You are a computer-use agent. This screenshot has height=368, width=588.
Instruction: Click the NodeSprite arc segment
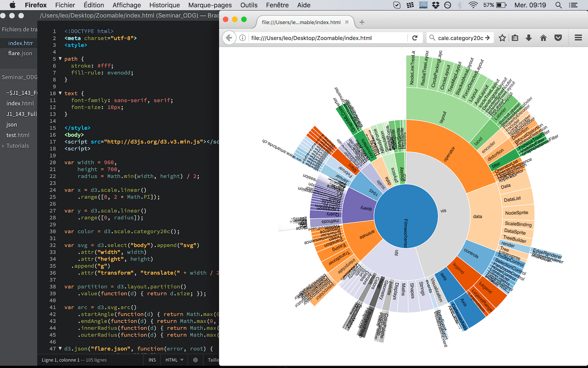(517, 213)
